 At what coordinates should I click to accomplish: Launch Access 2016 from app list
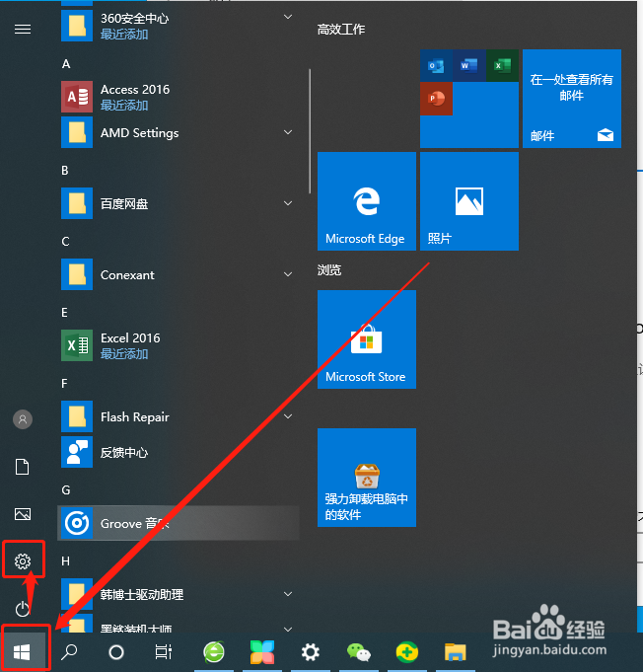click(178, 97)
